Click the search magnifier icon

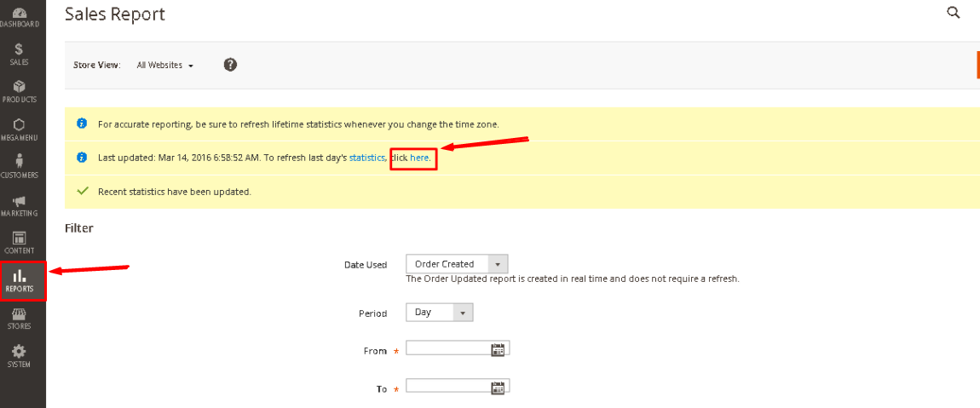tap(953, 13)
